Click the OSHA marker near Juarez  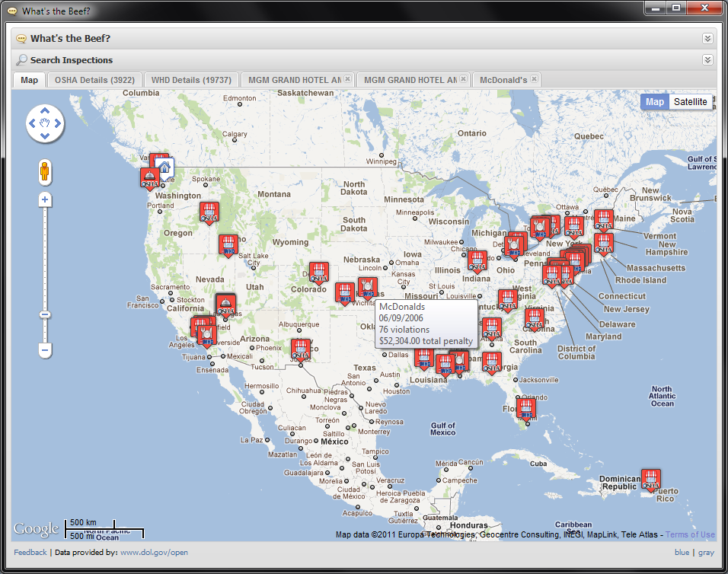click(301, 350)
